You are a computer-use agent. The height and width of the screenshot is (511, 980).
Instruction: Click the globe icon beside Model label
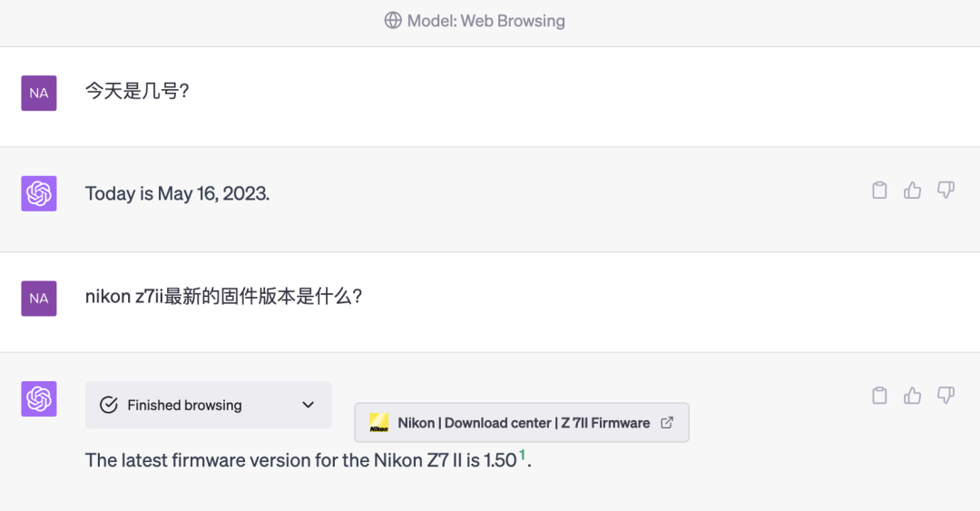(393, 20)
